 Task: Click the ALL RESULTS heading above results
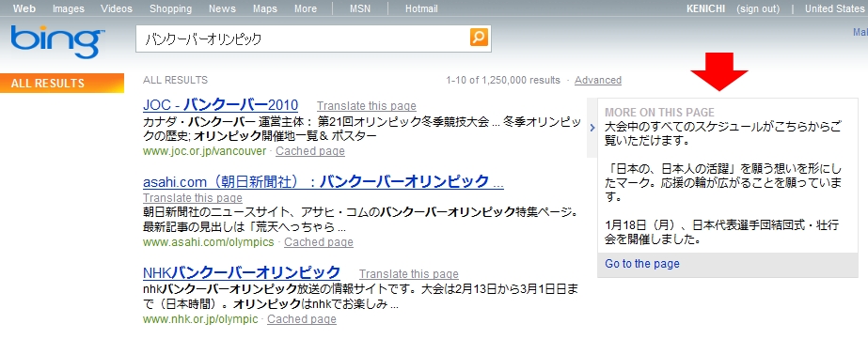click(x=175, y=80)
